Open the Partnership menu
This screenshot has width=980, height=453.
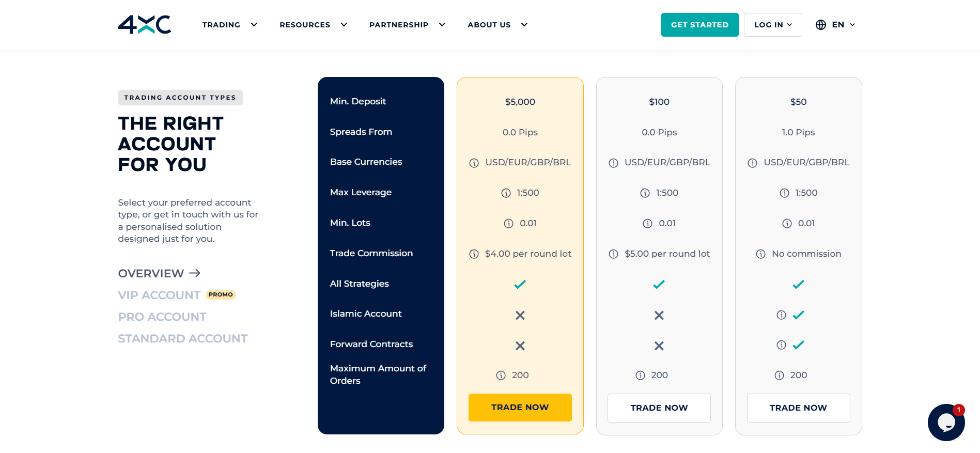pyautogui.click(x=407, y=25)
